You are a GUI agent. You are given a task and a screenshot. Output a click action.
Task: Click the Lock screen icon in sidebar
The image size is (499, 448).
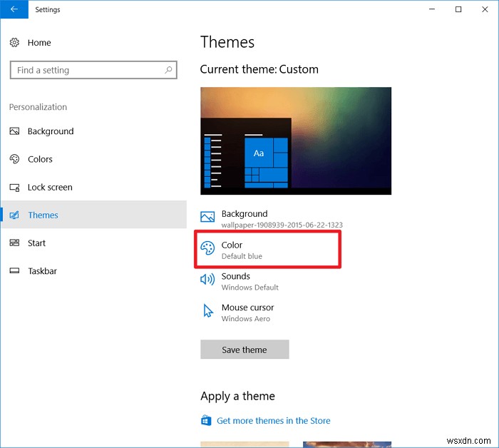click(14, 187)
